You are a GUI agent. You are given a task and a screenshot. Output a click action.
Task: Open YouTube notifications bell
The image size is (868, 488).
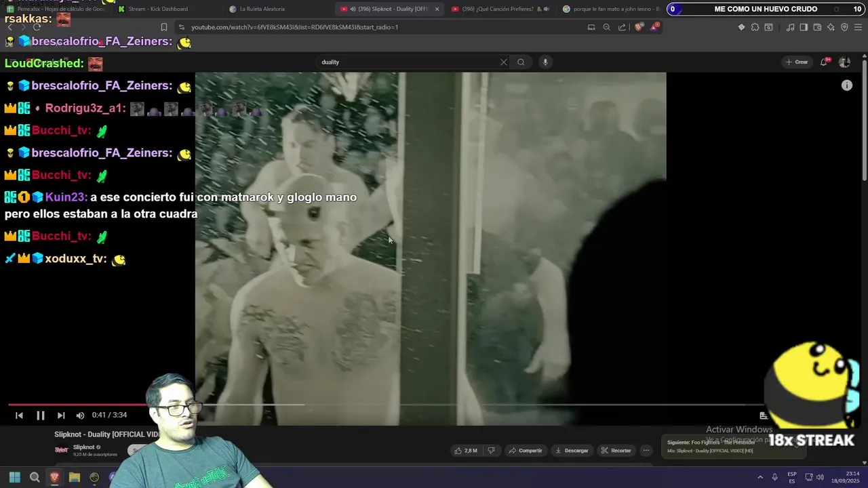(824, 62)
